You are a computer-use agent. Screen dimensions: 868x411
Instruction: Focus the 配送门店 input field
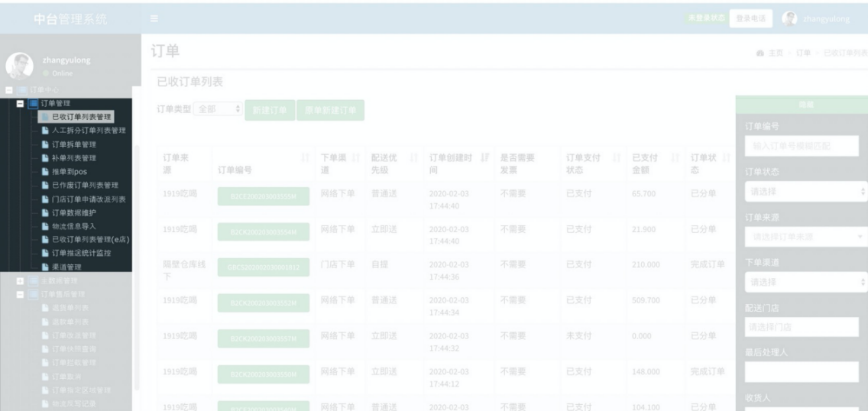802,327
